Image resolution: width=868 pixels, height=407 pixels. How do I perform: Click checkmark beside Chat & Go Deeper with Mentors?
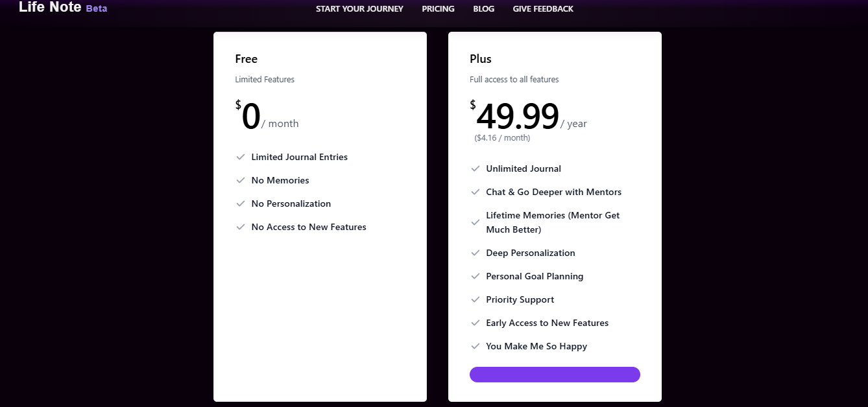pos(476,192)
